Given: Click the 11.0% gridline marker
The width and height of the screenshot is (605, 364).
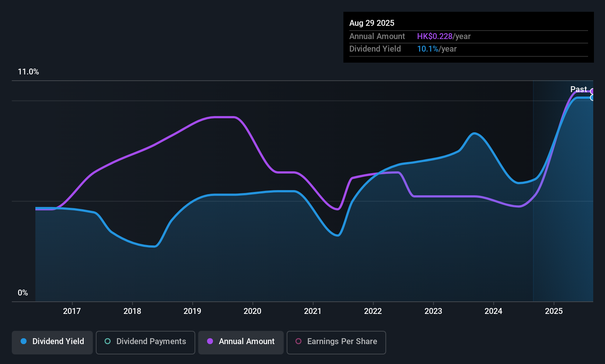Looking at the screenshot, I should [x=28, y=72].
